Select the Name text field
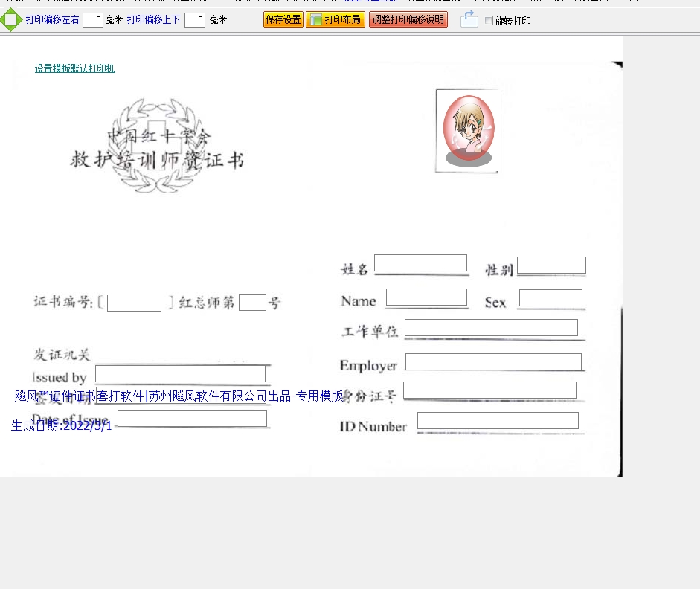Viewport: 700px width, 589px height. pos(426,297)
